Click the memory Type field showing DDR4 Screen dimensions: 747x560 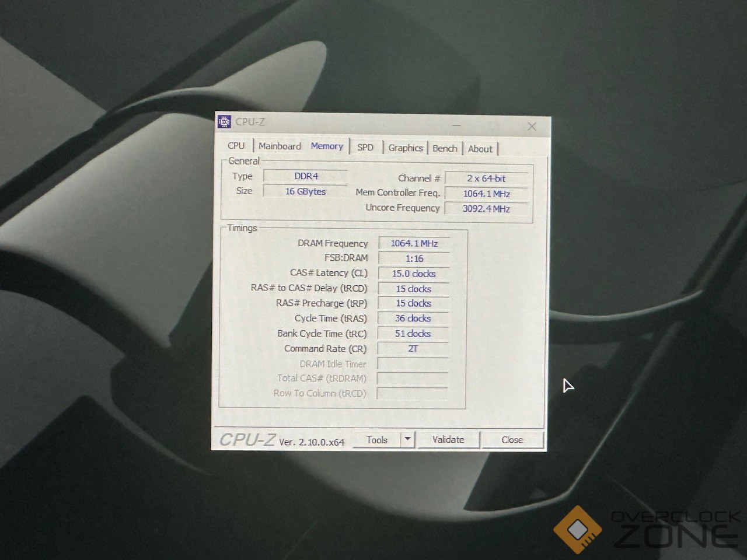pyautogui.click(x=306, y=176)
